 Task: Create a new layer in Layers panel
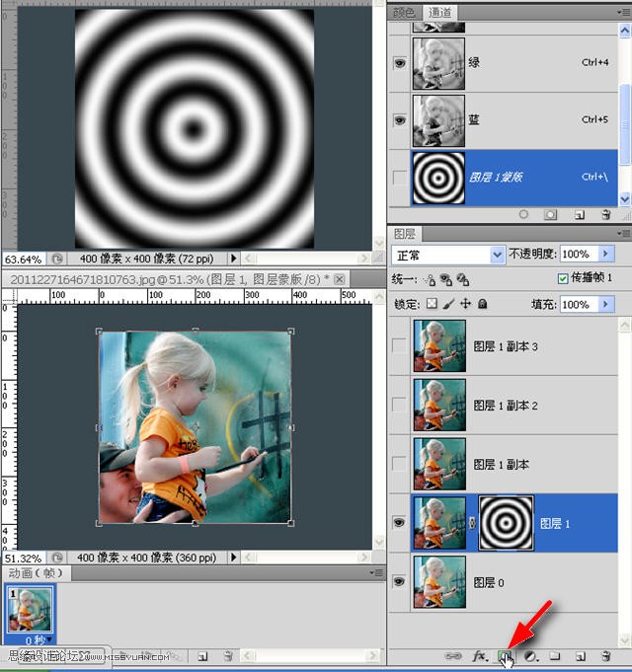tap(581, 655)
